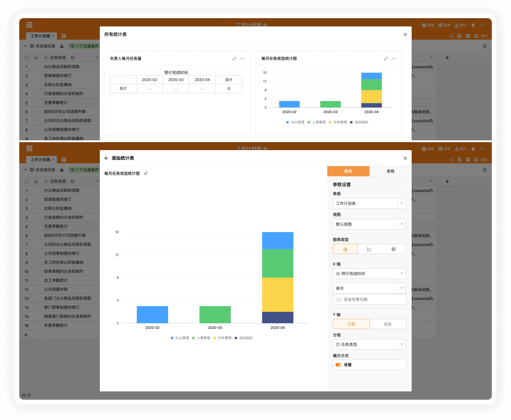Click the pencil icon to rename the chart

[x=146, y=173]
